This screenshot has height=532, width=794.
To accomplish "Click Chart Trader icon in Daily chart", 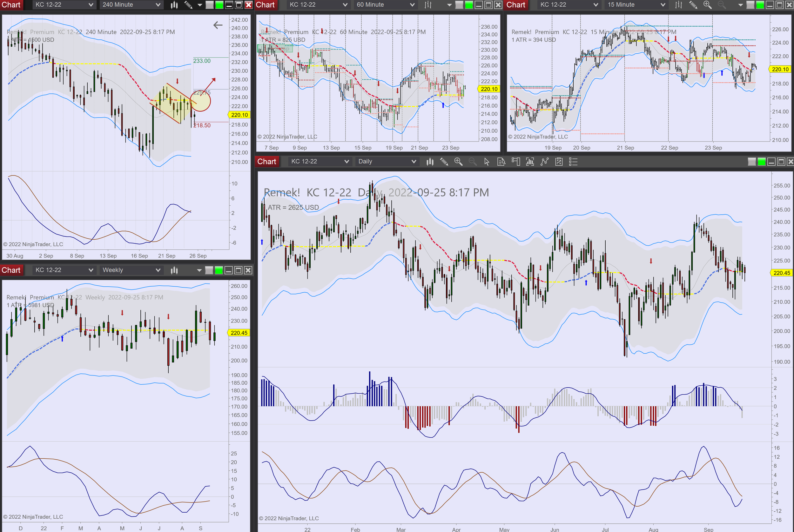I will tap(516, 162).
